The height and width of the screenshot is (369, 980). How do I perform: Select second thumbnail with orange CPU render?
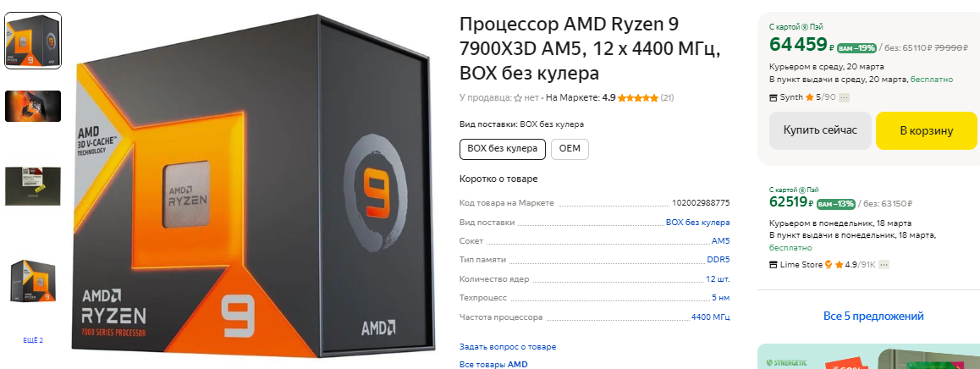33,106
